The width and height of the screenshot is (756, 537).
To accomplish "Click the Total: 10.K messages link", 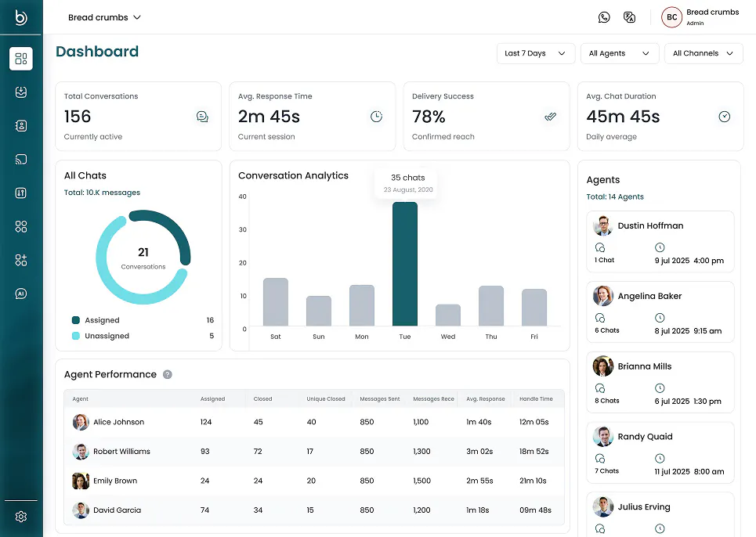I will click(102, 193).
